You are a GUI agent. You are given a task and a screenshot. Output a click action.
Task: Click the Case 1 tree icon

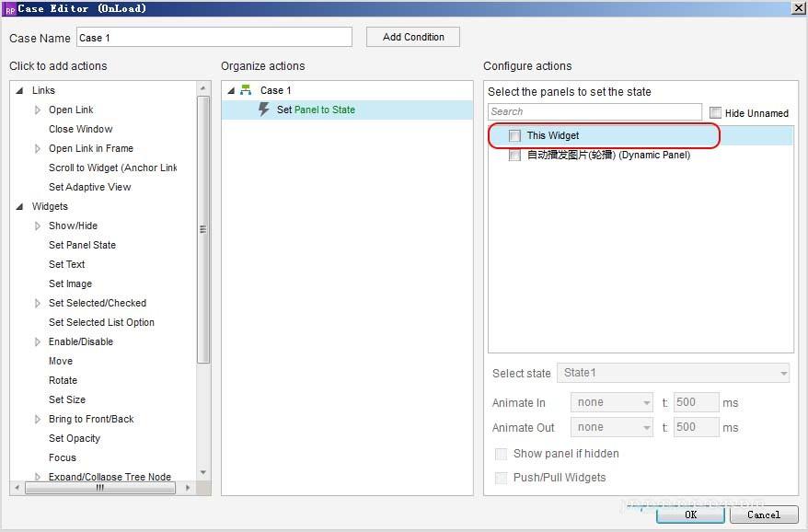click(246, 90)
